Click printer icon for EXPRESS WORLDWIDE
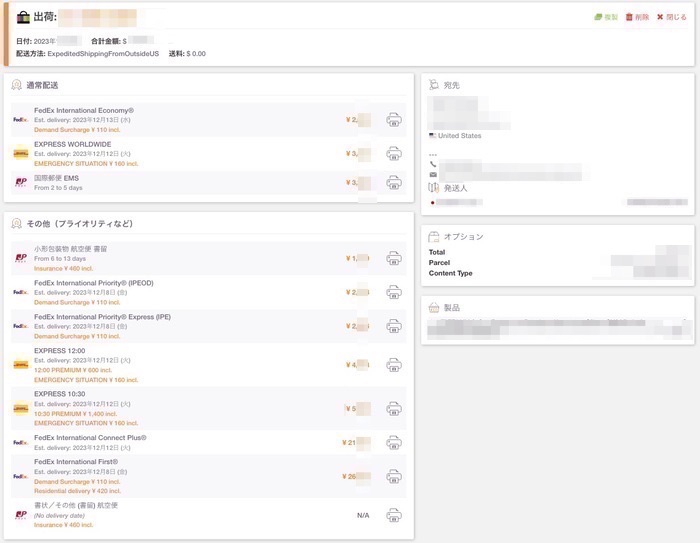This screenshot has height=543, width=700. 394,154
